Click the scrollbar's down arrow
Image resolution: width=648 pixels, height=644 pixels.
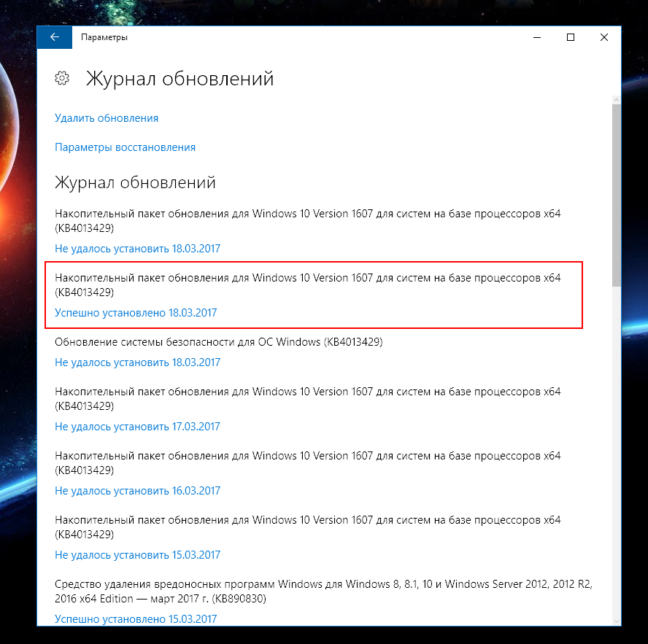pos(616,620)
